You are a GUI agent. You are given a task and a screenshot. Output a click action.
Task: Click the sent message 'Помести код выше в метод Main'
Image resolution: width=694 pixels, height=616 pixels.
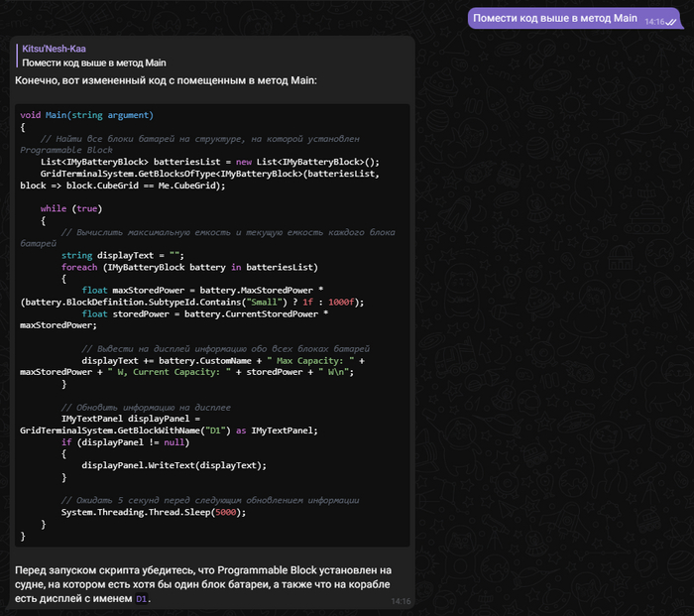[554, 18]
